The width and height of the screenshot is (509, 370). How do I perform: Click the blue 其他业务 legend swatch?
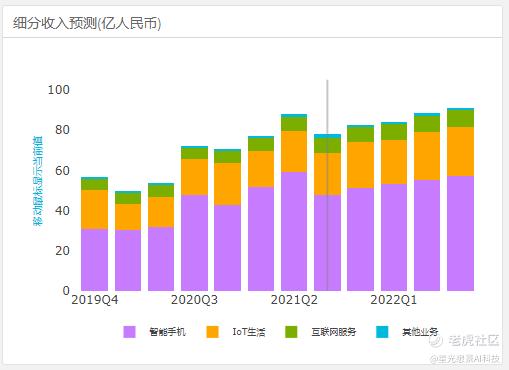pyautogui.click(x=382, y=332)
